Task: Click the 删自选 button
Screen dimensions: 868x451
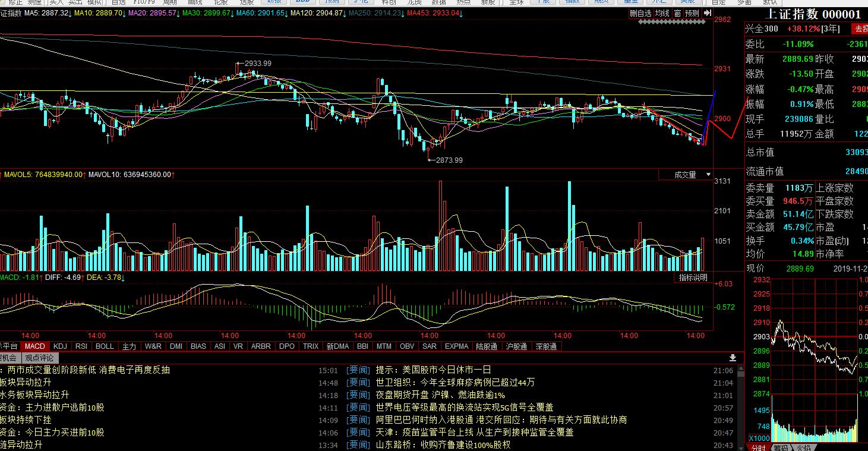Action: [640, 13]
